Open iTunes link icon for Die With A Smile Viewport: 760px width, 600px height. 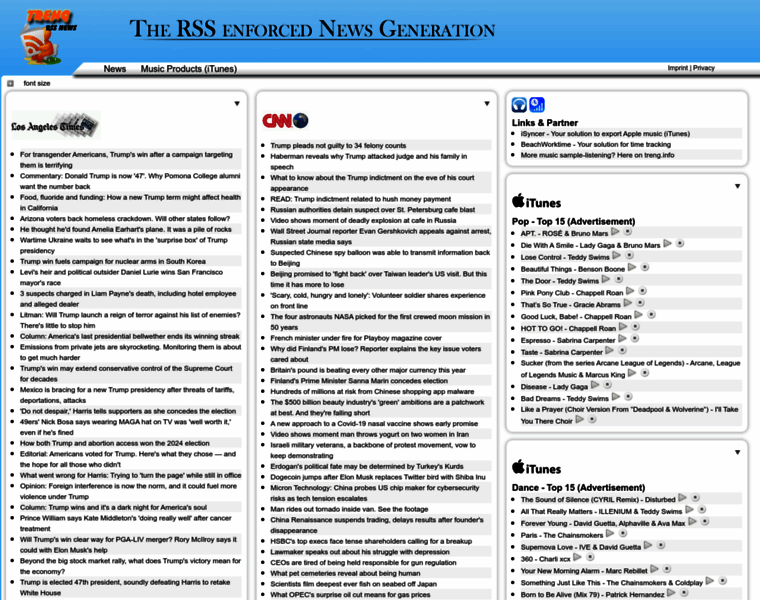coord(680,243)
